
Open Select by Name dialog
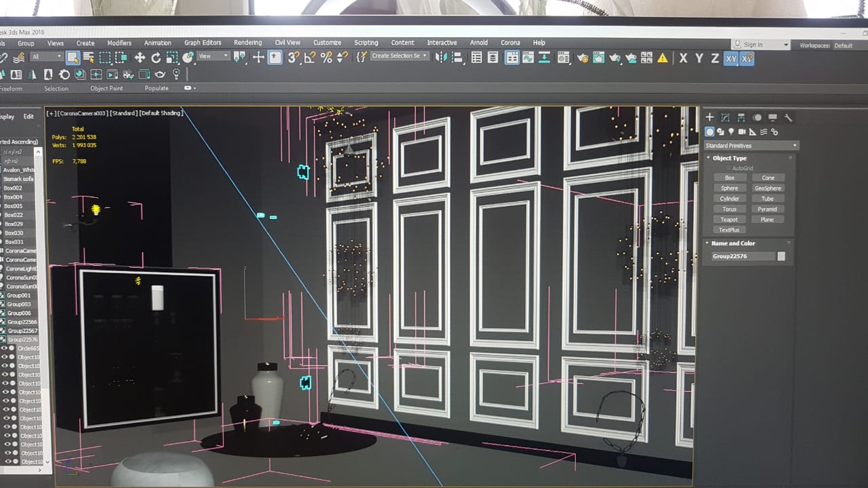(x=88, y=58)
